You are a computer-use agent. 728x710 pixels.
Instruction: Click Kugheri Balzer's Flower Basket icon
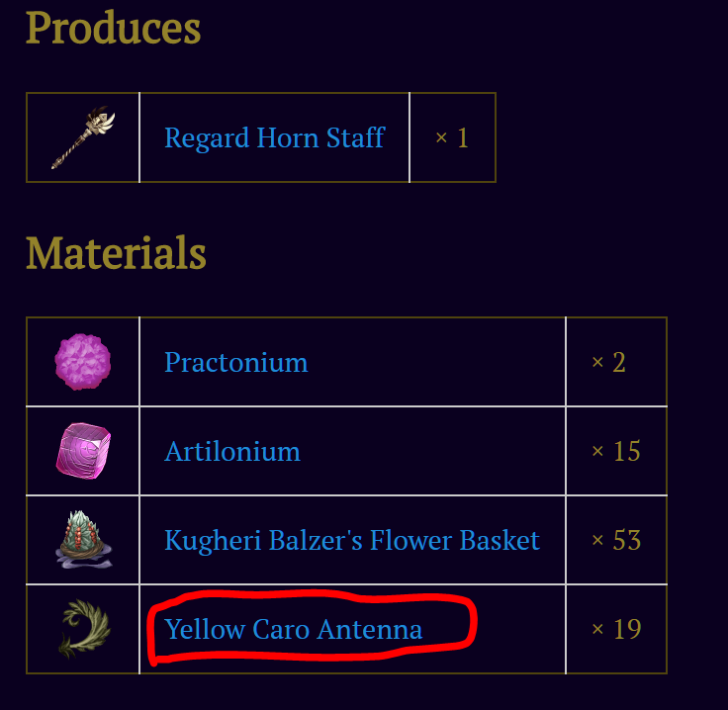pyautogui.click(x=83, y=540)
